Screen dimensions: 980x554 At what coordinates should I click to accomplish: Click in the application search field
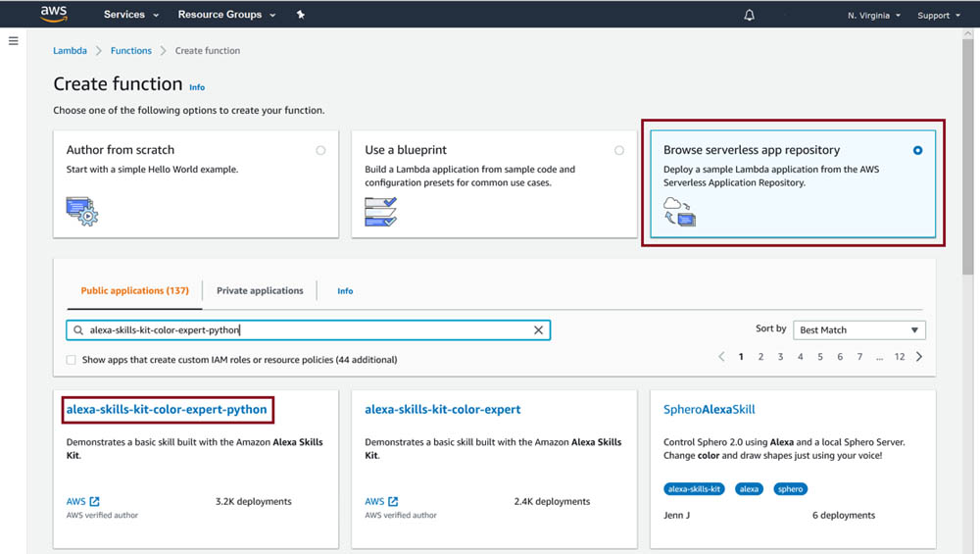[308, 330]
